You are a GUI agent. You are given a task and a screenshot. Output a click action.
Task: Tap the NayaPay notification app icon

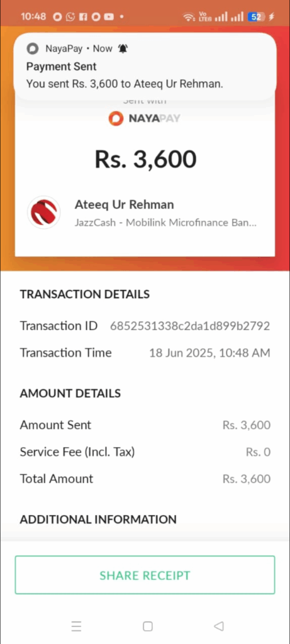[x=33, y=49]
